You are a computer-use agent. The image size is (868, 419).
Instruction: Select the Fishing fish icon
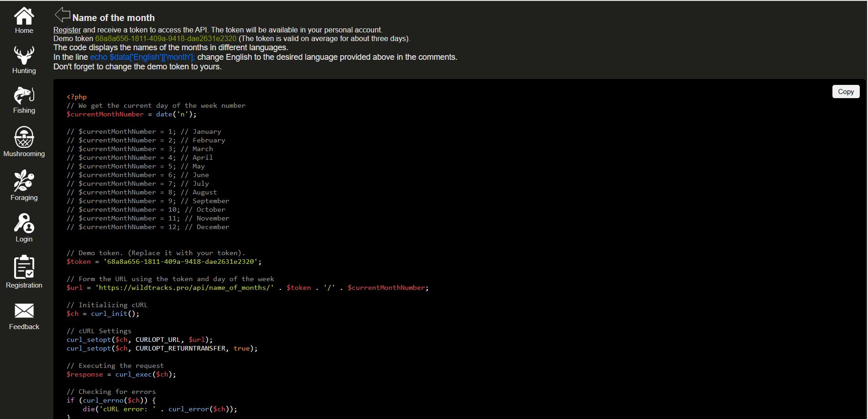click(x=24, y=95)
